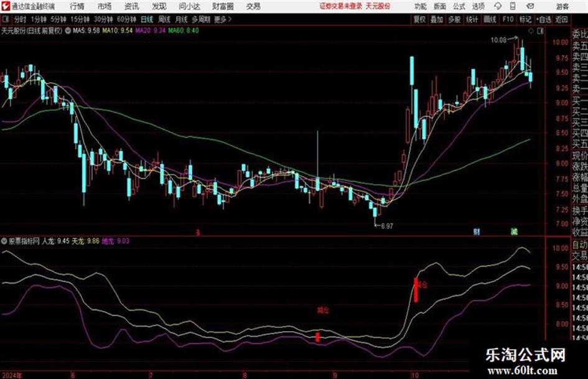Screen dimensions: 588x379
Task: Click the mobile phone icon in title bar
Action: (513, 6)
